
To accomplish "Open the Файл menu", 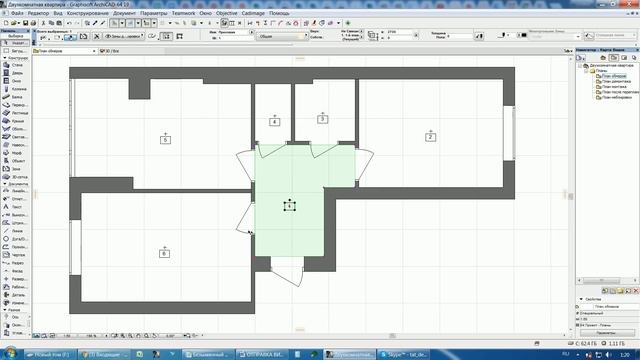I will (17, 13).
